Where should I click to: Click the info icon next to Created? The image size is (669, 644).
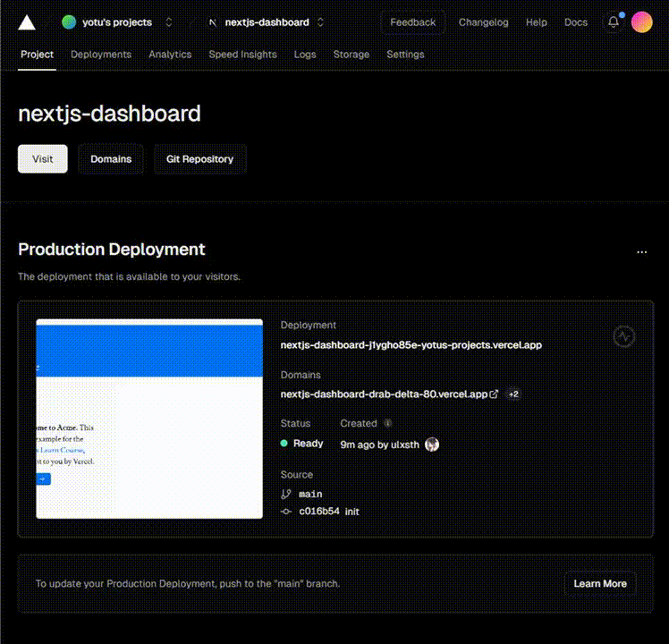click(387, 423)
